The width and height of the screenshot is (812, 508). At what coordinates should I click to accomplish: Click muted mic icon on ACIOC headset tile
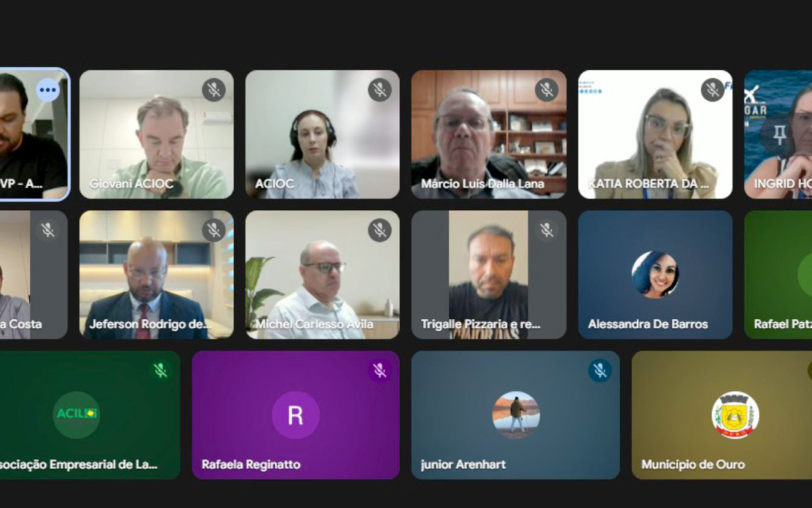click(x=380, y=90)
